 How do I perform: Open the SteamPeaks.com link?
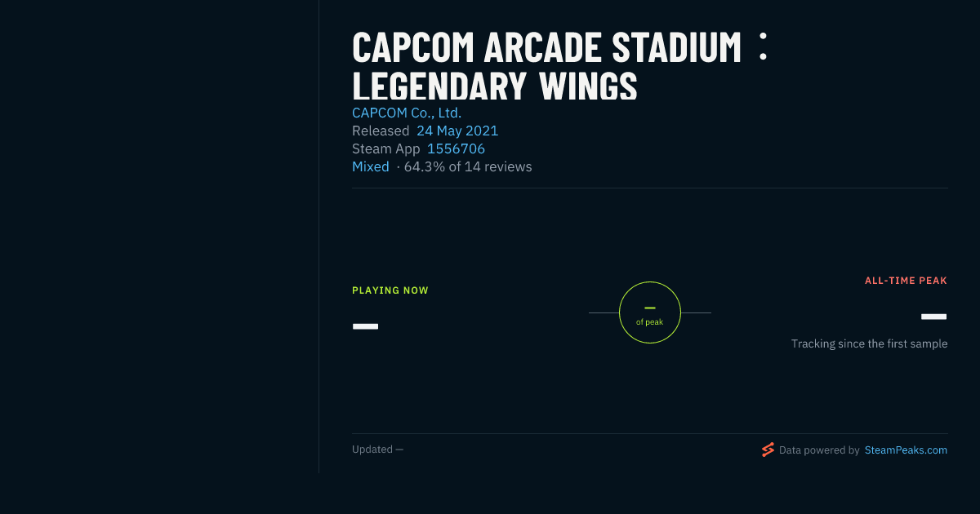click(x=906, y=450)
